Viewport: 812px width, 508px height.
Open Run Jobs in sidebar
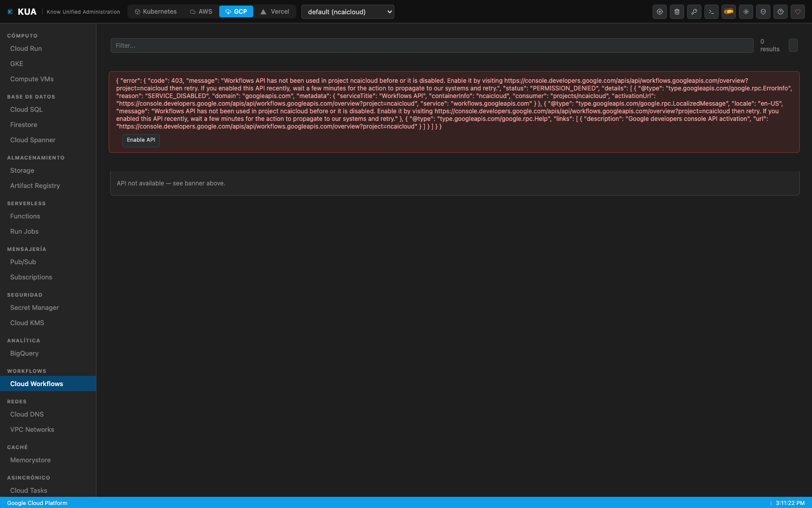point(48,232)
